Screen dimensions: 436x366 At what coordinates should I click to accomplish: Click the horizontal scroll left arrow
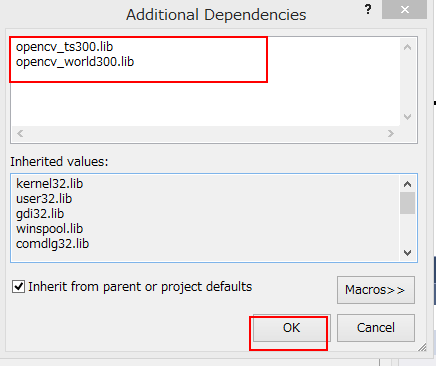20,134
